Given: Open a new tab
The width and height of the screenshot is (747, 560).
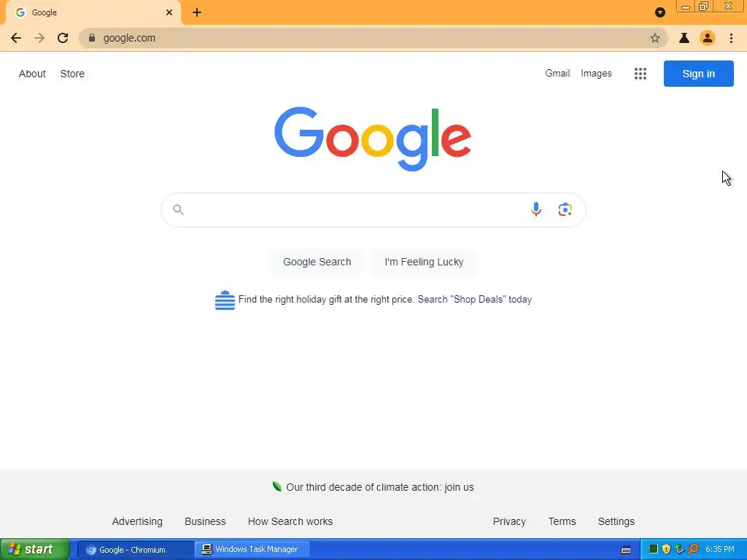Looking at the screenshot, I should point(197,12).
